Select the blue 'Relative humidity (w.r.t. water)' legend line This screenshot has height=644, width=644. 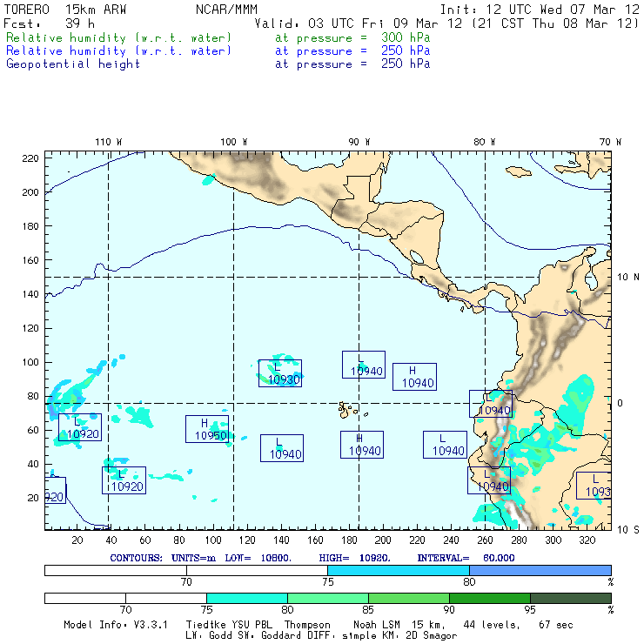coord(118,51)
